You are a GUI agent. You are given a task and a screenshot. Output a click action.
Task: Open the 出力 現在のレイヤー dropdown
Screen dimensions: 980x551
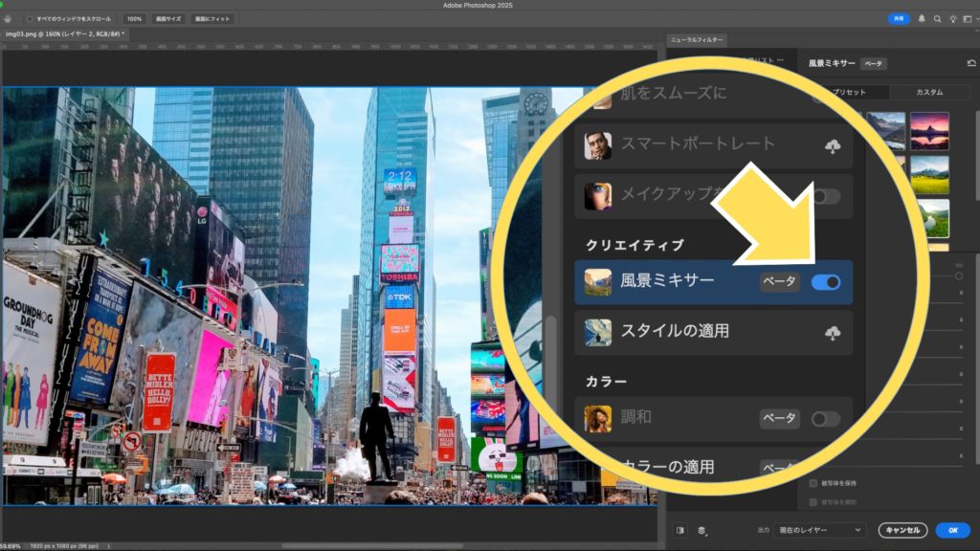coord(819,530)
